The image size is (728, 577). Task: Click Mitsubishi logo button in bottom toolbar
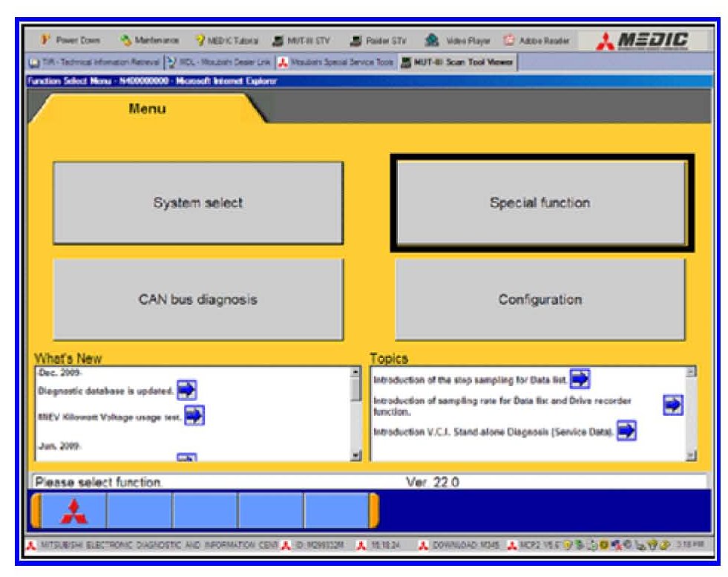click(x=73, y=511)
